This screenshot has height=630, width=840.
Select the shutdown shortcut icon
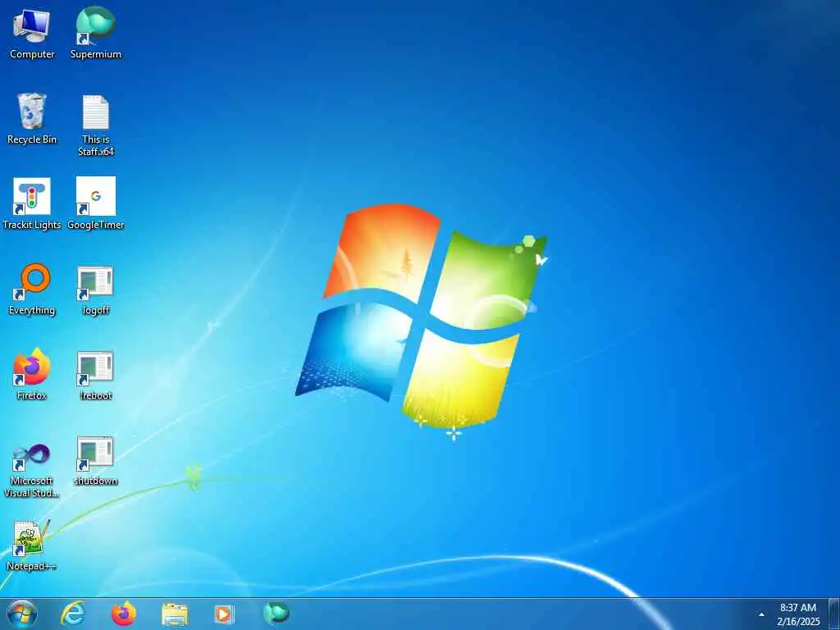(x=96, y=461)
